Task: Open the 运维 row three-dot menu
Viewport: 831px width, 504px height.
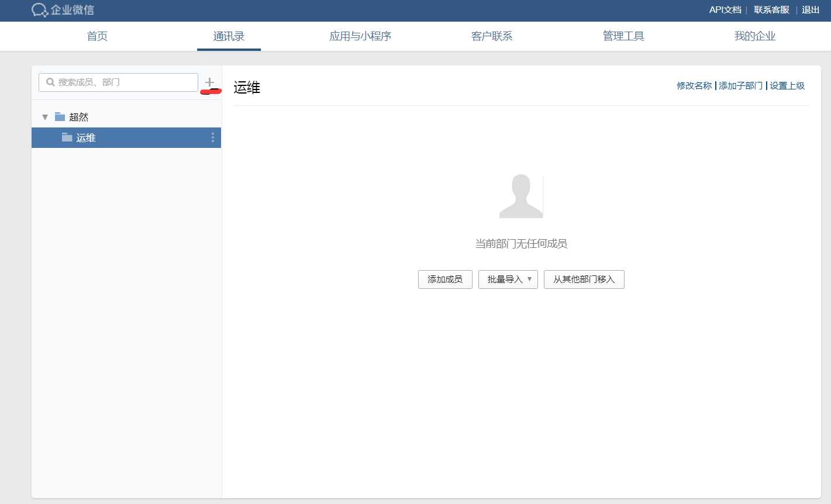Action: [212, 137]
